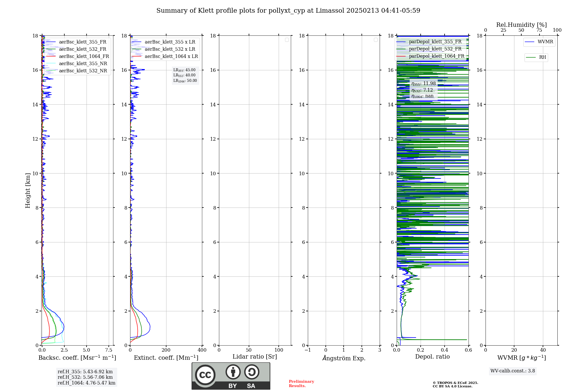Screen dimensions: 577x392
Task: Click the 40 tick on WVMR axis
Action: (x=543, y=350)
